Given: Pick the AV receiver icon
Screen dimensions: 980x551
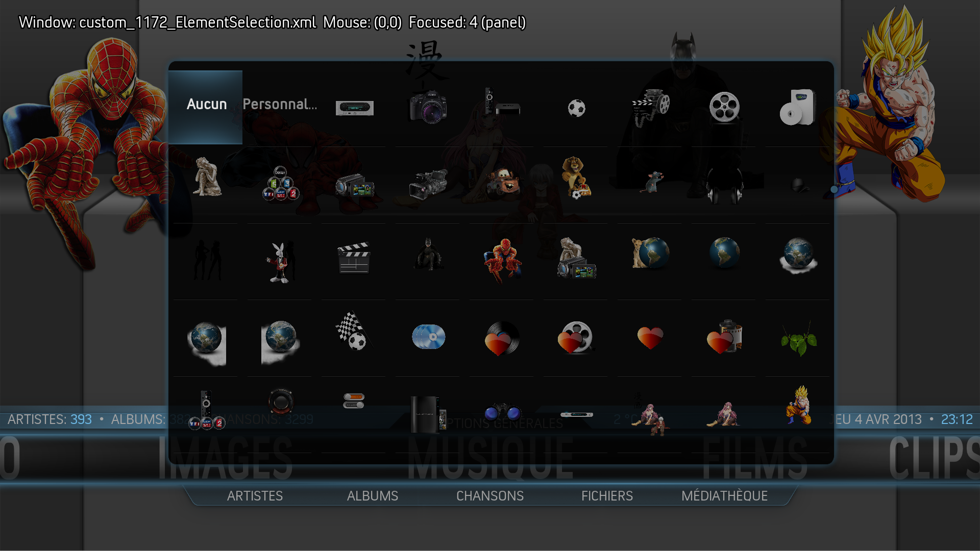Looking at the screenshot, I should [354, 108].
